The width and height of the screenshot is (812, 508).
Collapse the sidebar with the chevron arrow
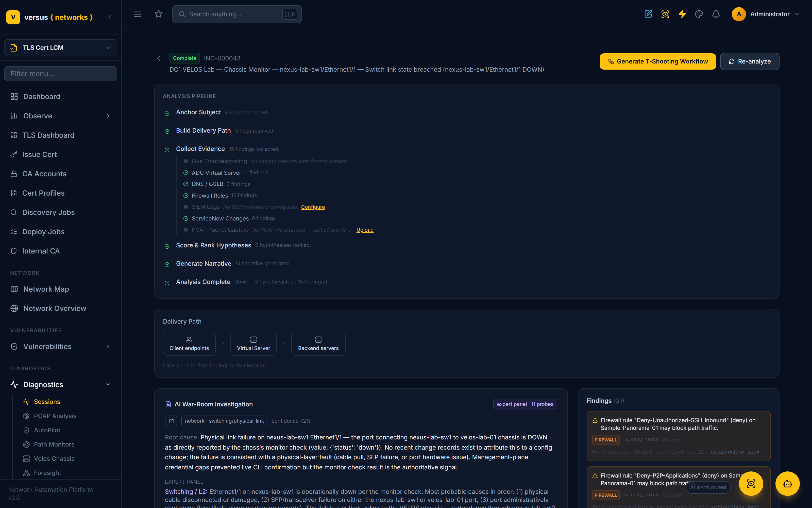click(110, 18)
